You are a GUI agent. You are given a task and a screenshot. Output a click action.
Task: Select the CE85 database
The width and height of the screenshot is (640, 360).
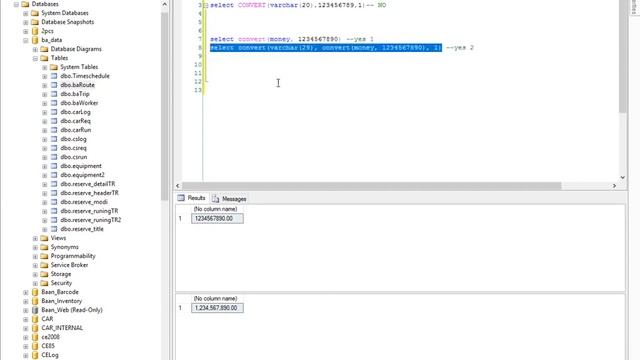(48, 346)
